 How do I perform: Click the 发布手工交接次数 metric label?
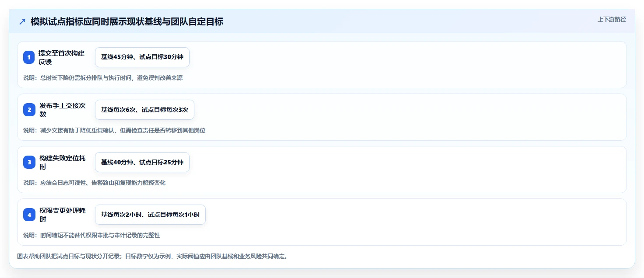pyautogui.click(x=63, y=110)
